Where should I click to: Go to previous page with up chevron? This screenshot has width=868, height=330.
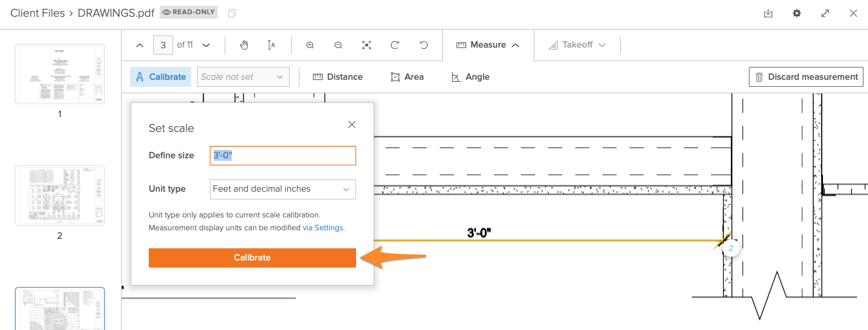(140, 45)
